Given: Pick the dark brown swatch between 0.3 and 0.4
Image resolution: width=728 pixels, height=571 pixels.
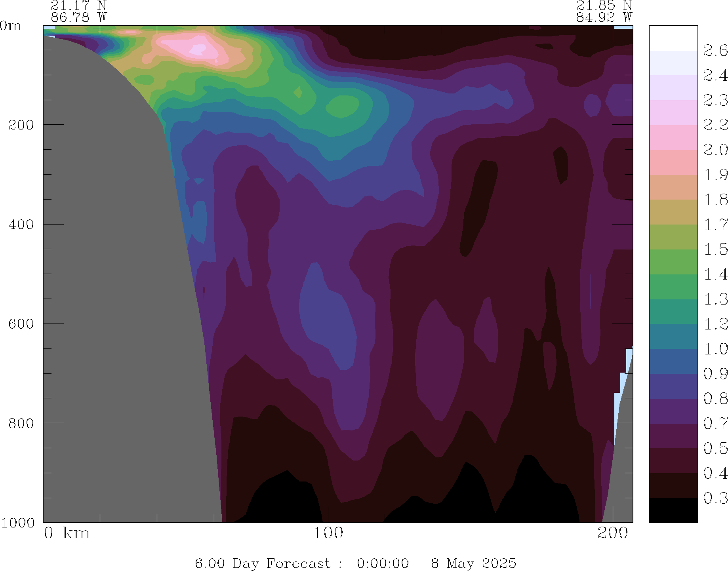Looking at the screenshot, I should pyautogui.click(x=673, y=485).
